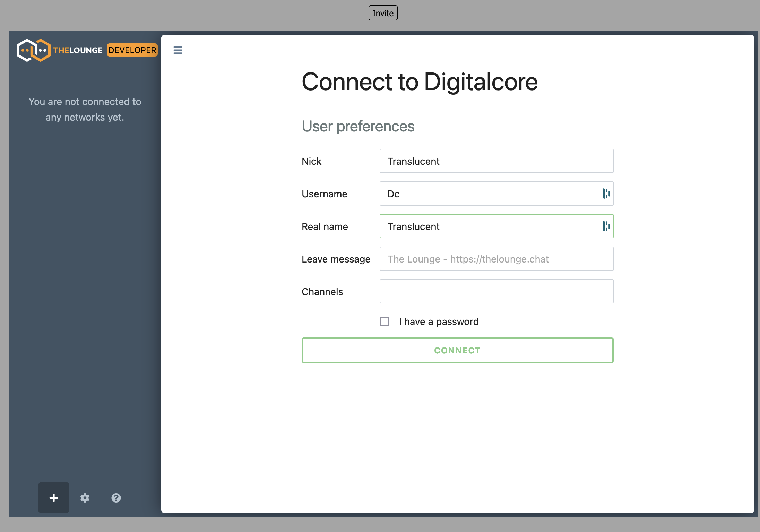Click the Real name text field
The height and width of the screenshot is (532, 760).
tap(489, 226)
